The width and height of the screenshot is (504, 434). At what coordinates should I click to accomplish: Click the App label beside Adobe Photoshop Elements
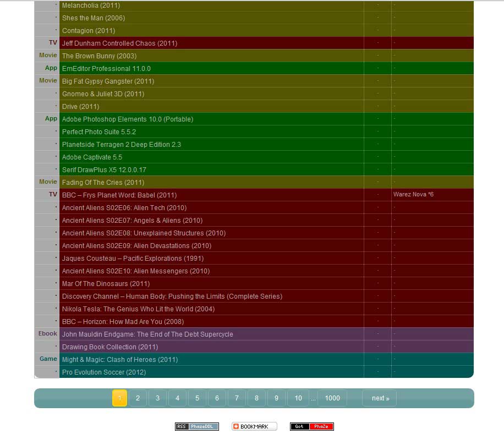51,119
